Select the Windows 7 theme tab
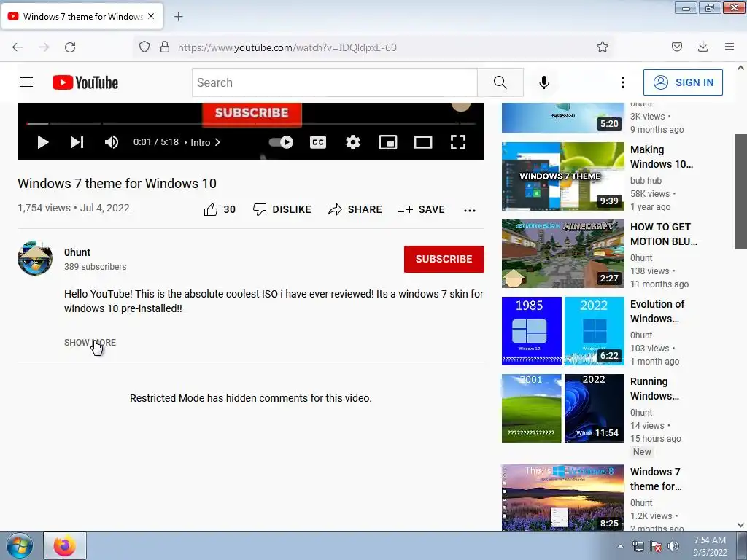747x560 pixels. [82, 17]
